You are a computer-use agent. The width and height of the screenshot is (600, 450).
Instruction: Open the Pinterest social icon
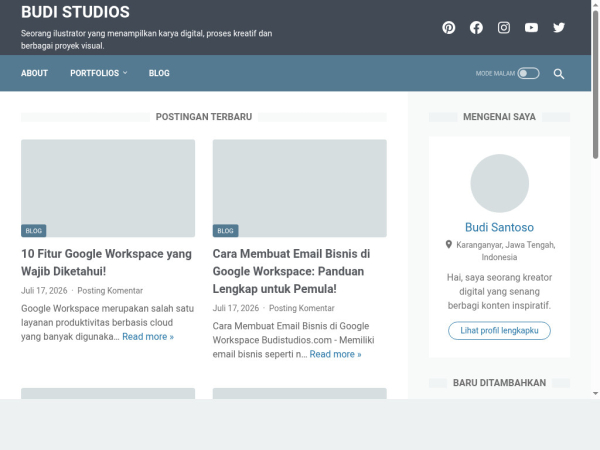click(448, 28)
